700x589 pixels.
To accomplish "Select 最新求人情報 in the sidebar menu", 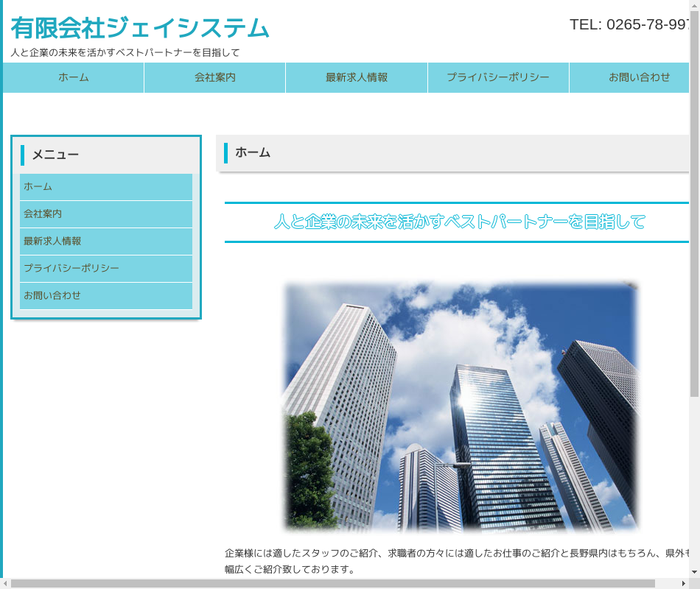I will tap(106, 241).
